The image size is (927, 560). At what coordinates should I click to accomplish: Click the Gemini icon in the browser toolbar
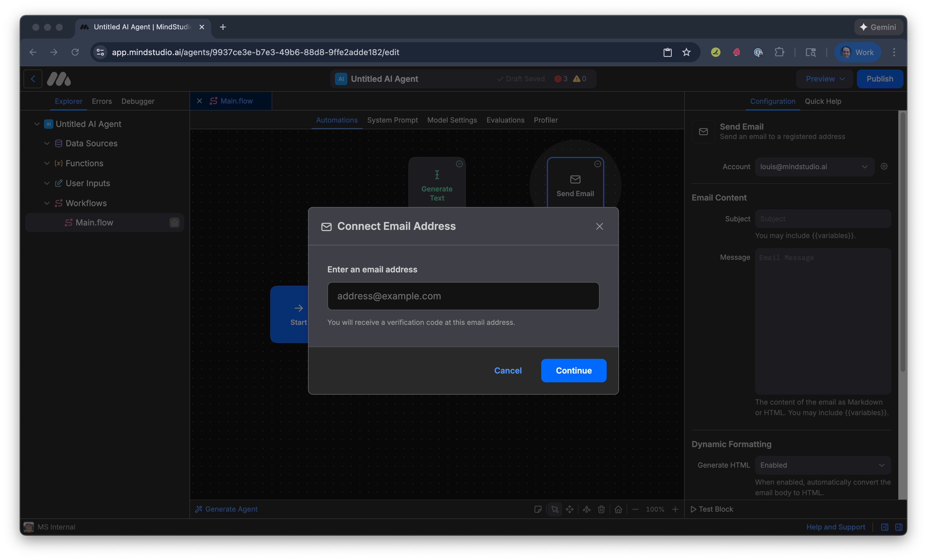point(878,27)
